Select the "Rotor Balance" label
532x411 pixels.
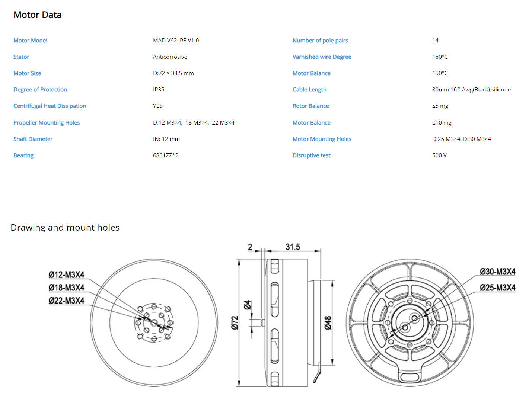point(311,106)
